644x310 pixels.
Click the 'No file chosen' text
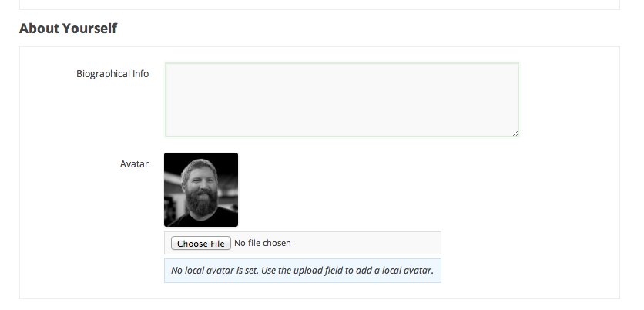(263, 244)
